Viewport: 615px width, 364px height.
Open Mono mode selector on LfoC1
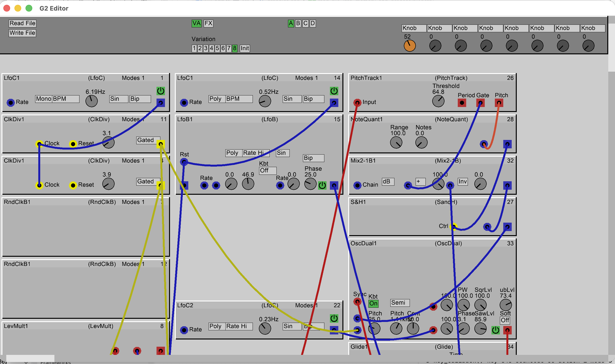pyautogui.click(x=44, y=99)
